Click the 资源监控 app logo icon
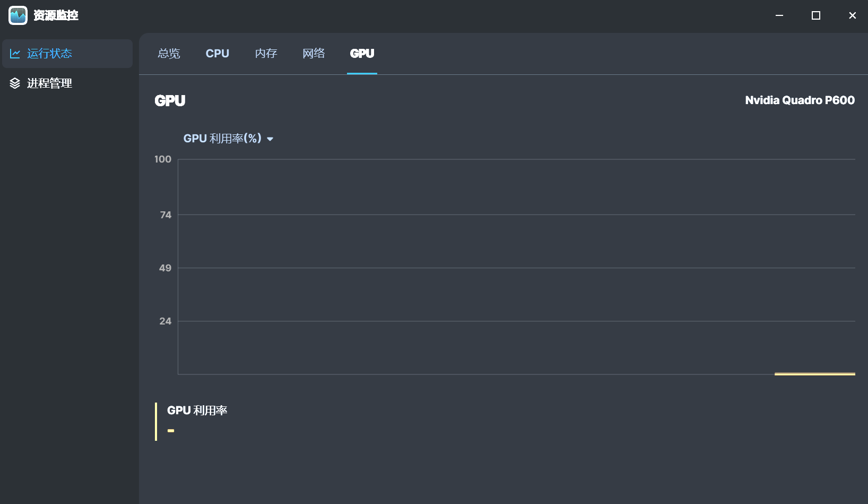The width and height of the screenshot is (868, 504). pyautogui.click(x=18, y=15)
